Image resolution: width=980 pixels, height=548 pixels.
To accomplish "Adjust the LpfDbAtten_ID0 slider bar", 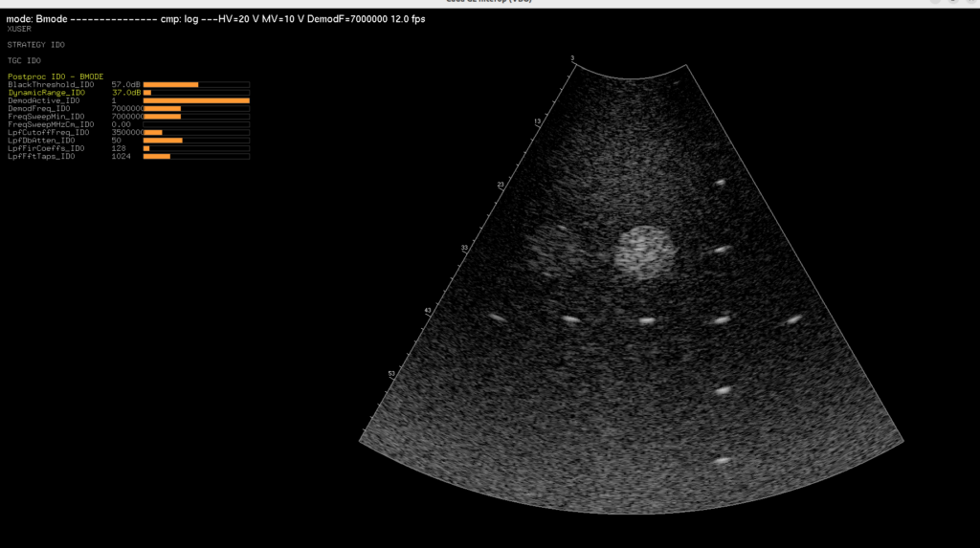I will coord(196,141).
